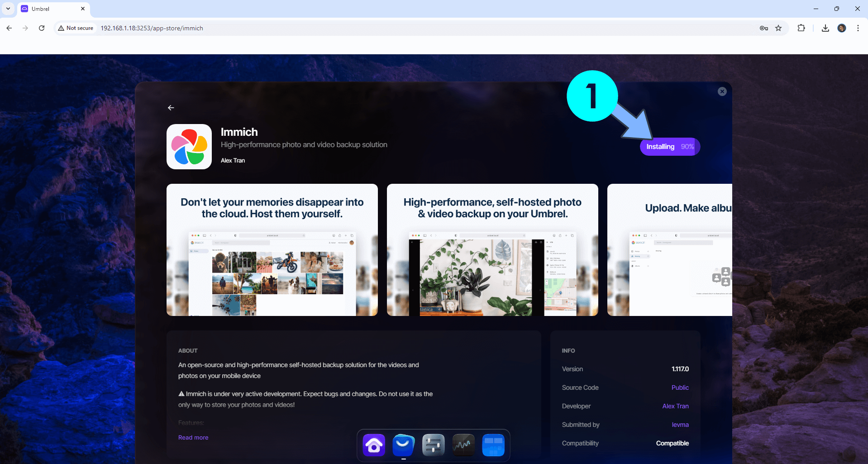Click the browser back button
868x464 pixels.
[9, 28]
